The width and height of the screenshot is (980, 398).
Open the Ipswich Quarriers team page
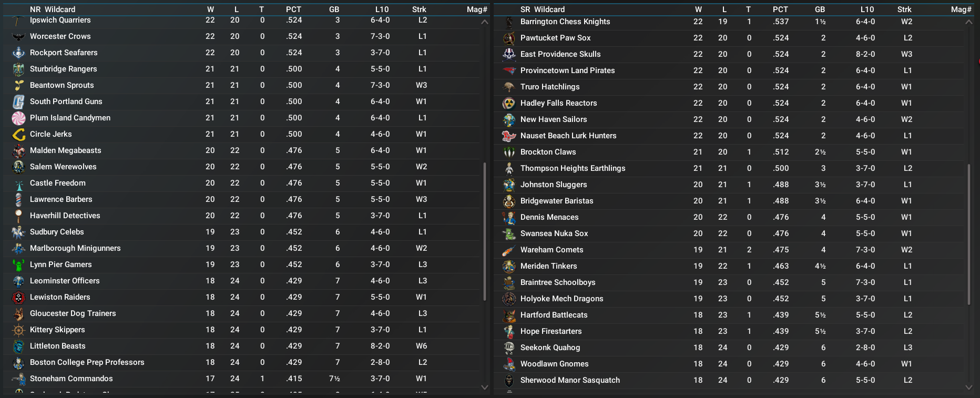coord(60,21)
